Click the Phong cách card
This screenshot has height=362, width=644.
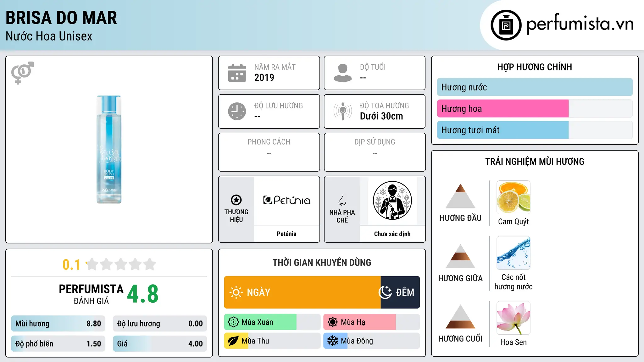click(269, 152)
